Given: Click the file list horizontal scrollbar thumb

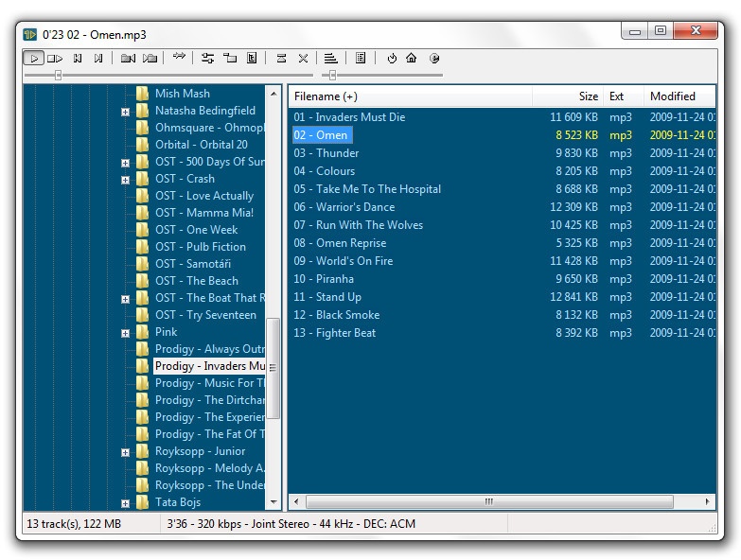Looking at the screenshot, I should click(x=489, y=501).
